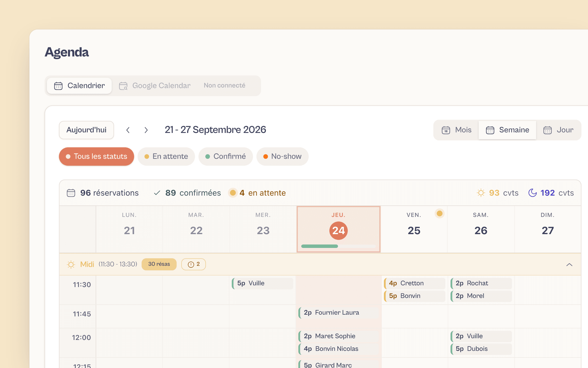Image resolution: width=588 pixels, height=368 pixels.
Task: Open 5p Vuille reservation on Wednesday
Action: 262,284
